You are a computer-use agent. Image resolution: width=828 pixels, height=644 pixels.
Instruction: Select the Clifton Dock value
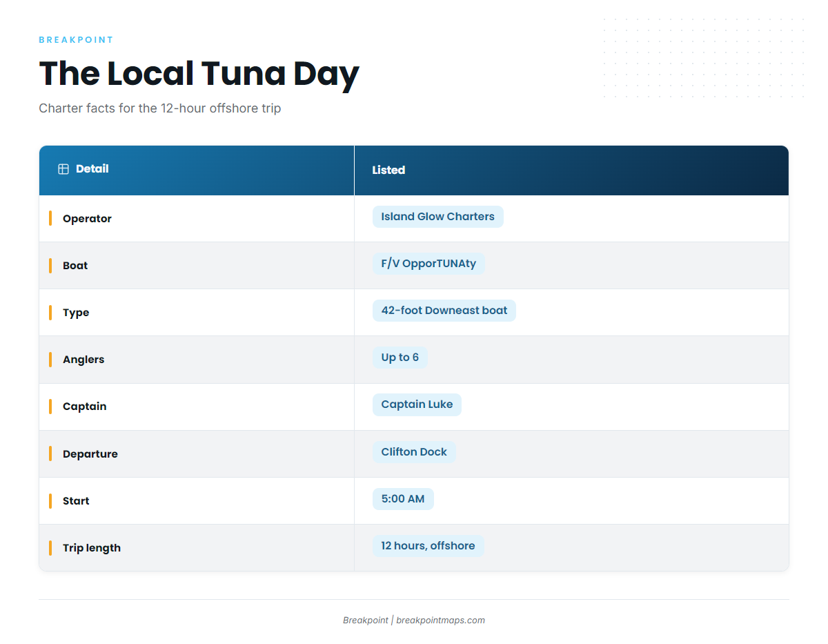pyautogui.click(x=414, y=452)
